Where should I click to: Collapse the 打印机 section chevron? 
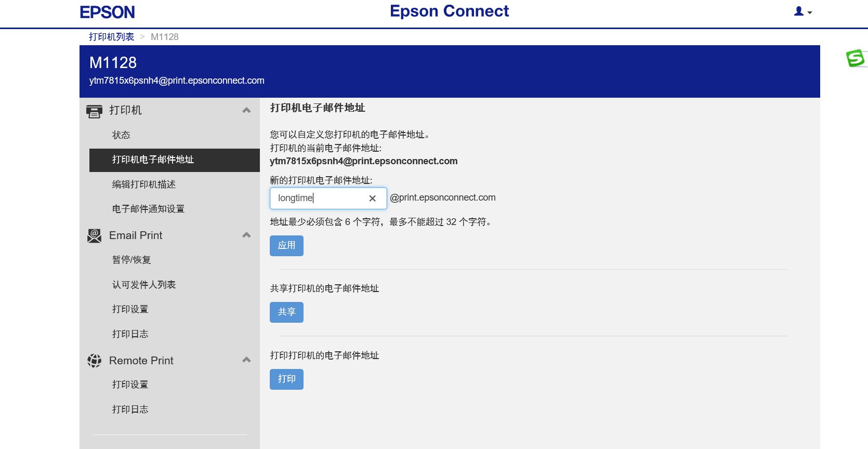(x=246, y=110)
